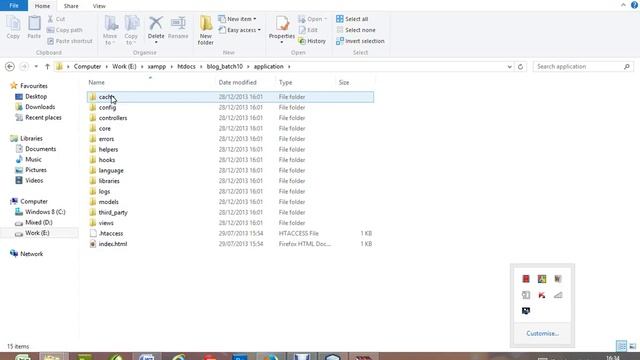Select the config folder
This screenshot has height=360, width=640.
pos(230,107)
